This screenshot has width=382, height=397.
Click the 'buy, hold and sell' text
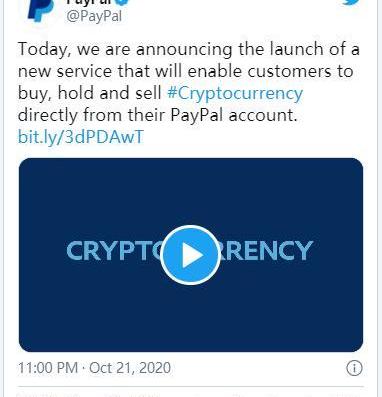tap(90, 93)
